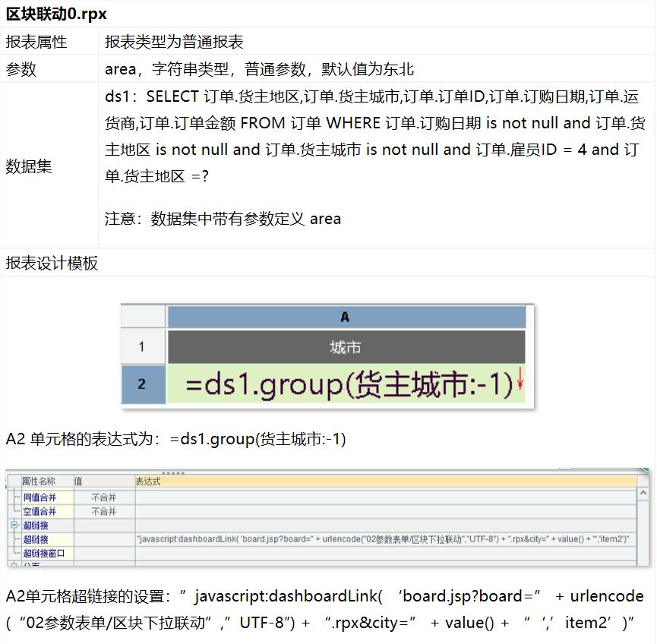Click the 参数 table label

[x=21, y=69]
